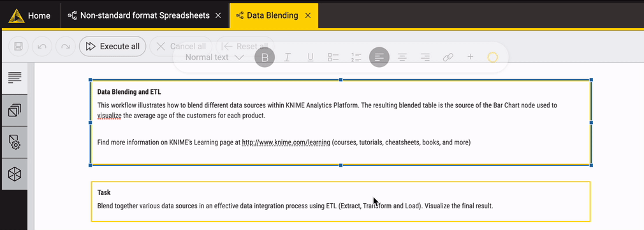Click the misspelled word visualize

[109, 116]
